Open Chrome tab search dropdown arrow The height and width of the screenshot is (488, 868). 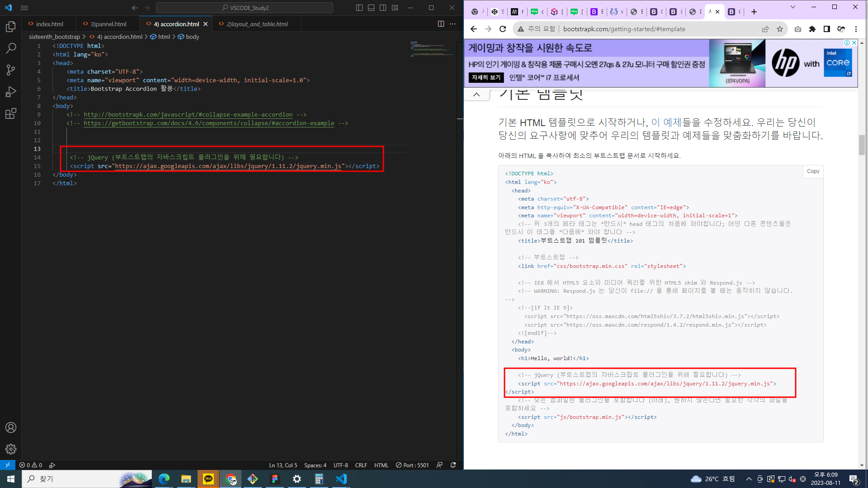(793, 7)
